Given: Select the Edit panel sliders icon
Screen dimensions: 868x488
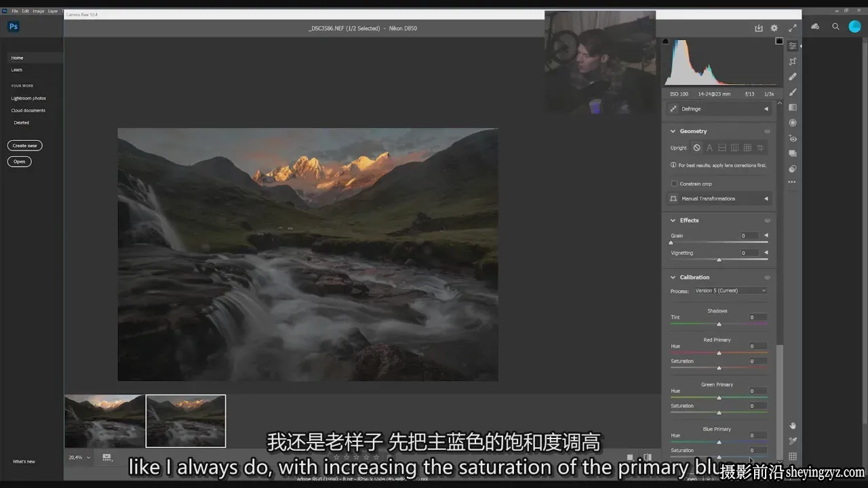Looking at the screenshot, I should 792,46.
